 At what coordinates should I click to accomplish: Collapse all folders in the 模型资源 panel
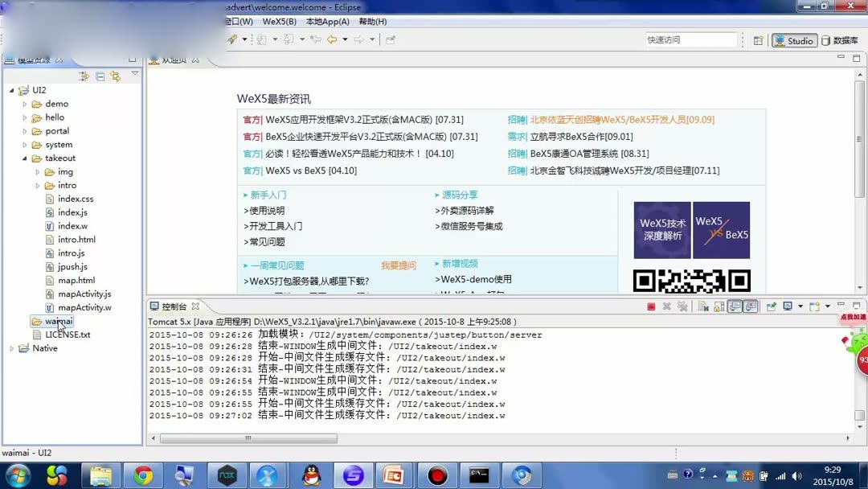point(100,76)
